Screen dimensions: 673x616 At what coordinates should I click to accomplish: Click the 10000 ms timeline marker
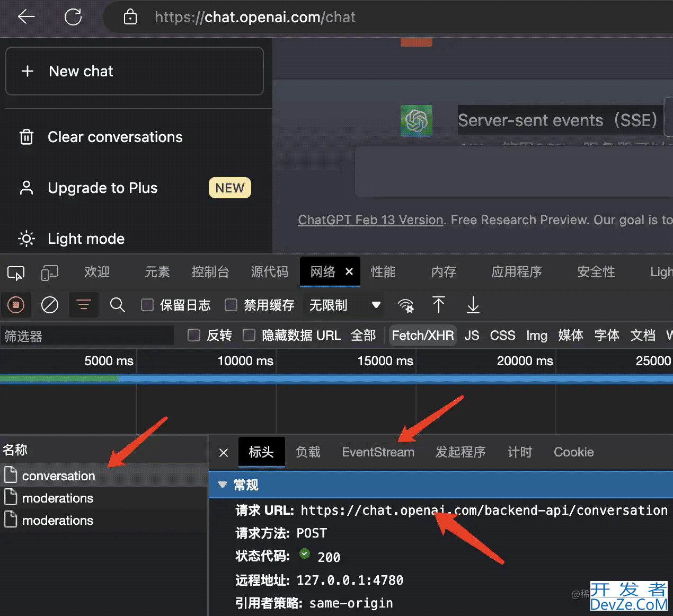[245, 361]
